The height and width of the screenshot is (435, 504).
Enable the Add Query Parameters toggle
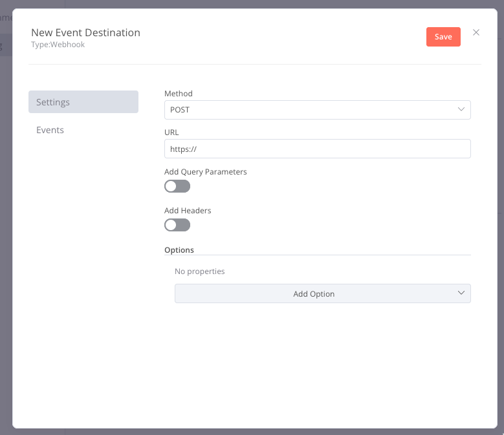177,186
